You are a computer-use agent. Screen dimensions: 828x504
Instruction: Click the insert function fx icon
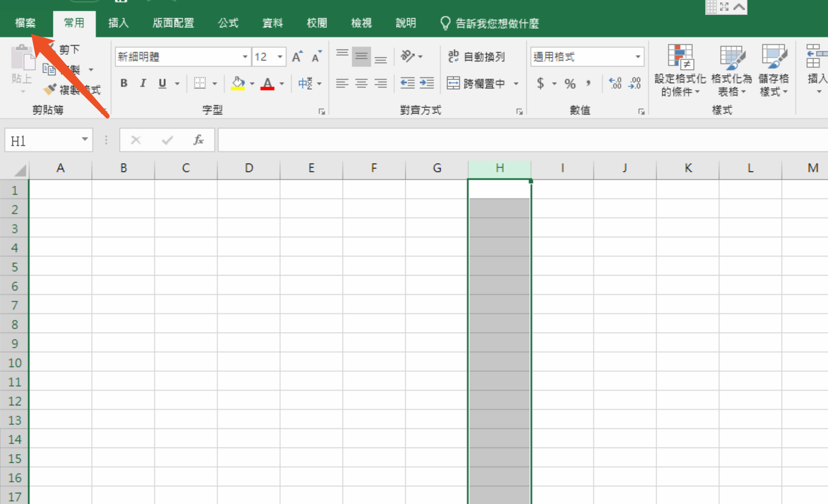pyautogui.click(x=198, y=140)
